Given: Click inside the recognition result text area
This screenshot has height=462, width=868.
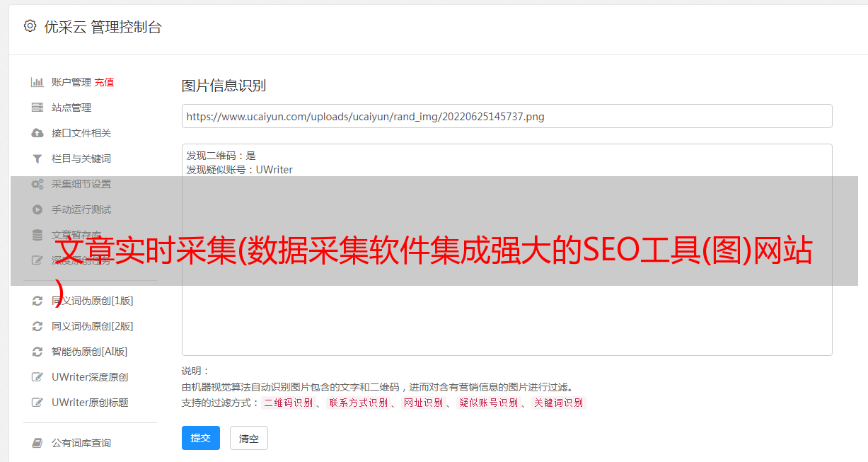Looking at the screenshot, I should [x=507, y=250].
